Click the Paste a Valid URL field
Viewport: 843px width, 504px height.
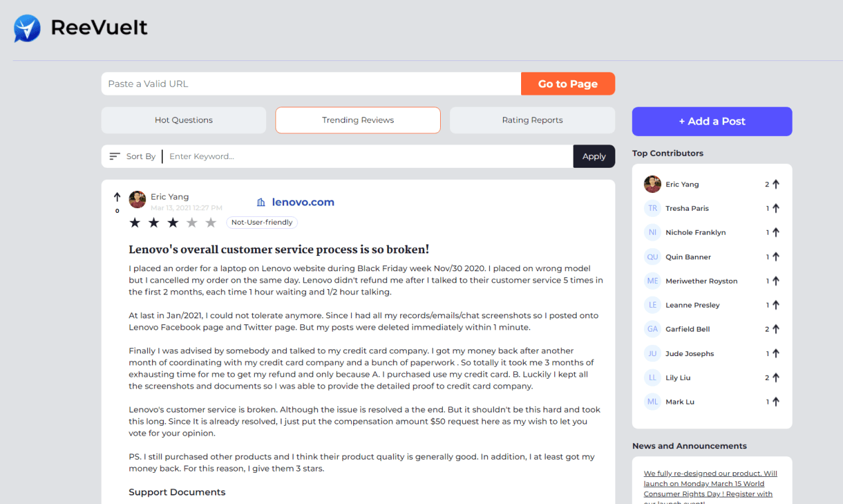[x=311, y=84]
